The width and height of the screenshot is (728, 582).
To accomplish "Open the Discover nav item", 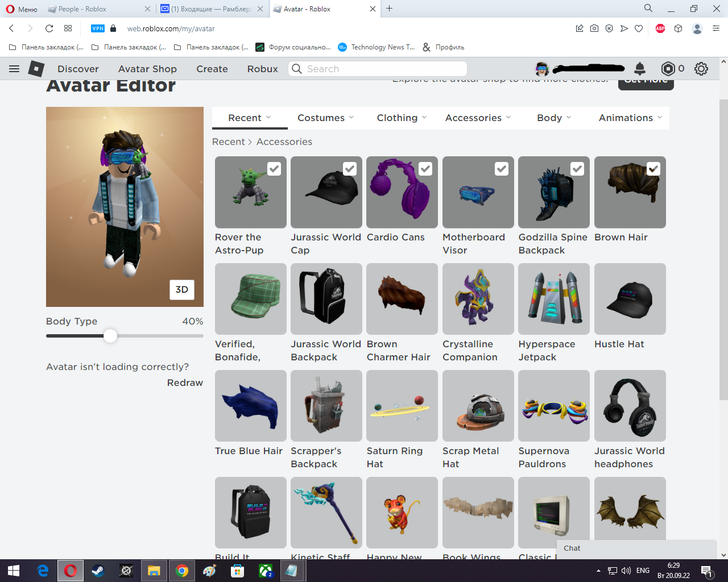I will pos(78,69).
